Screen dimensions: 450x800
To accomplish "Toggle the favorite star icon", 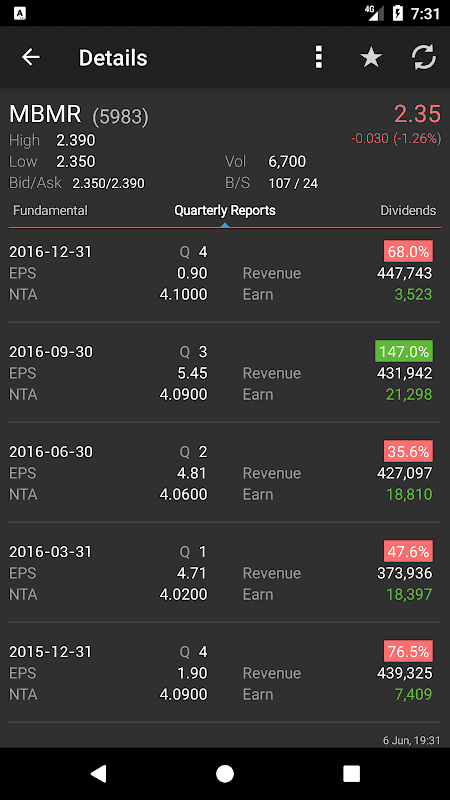I will 371,57.
